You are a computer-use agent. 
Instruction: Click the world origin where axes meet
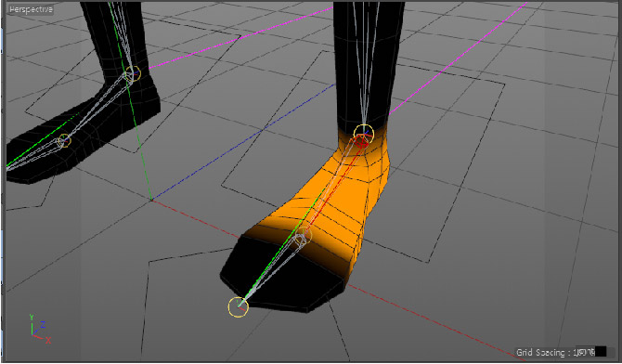(151, 200)
